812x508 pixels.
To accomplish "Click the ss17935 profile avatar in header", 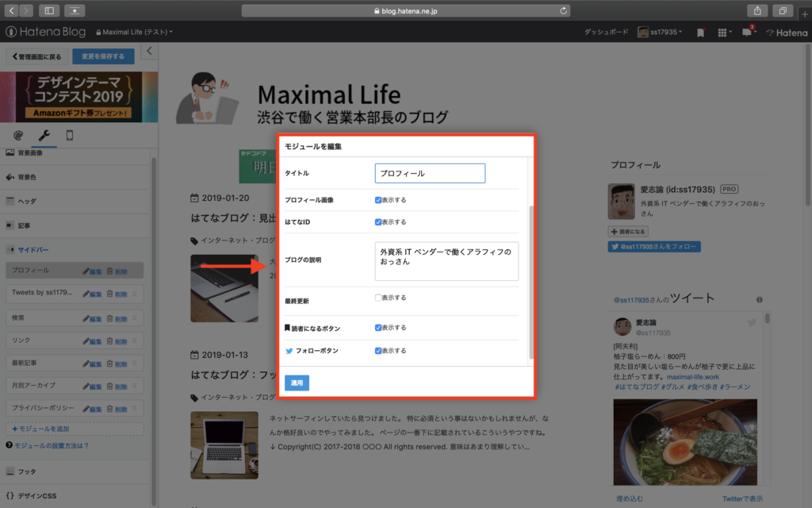I will click(x=642, y=32).
